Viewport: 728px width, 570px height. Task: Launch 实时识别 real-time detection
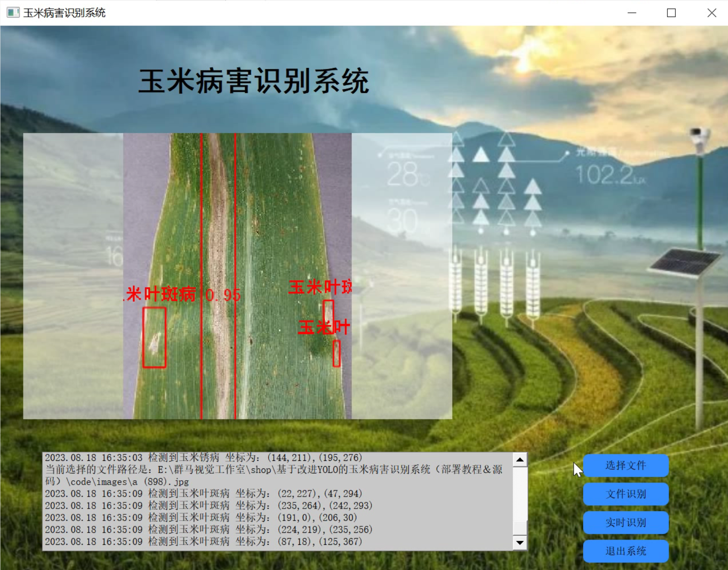(x=625, y=523)
